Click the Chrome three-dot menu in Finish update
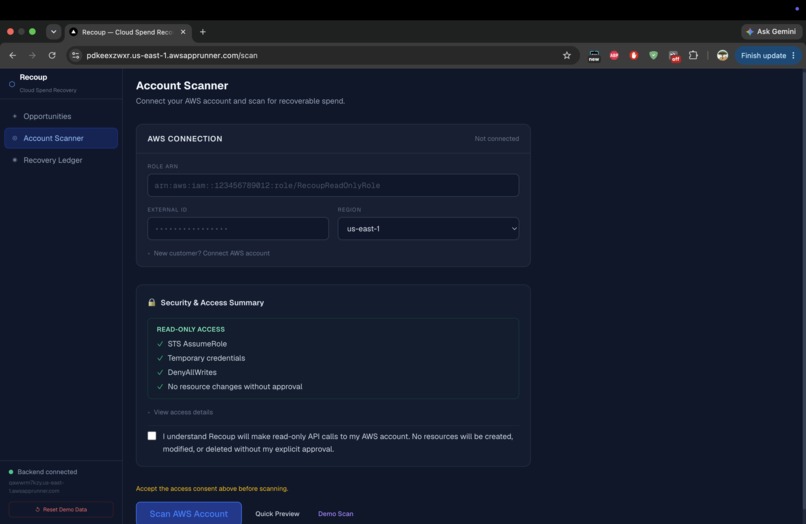The image size is (806, 524). (x=794, y=56)
